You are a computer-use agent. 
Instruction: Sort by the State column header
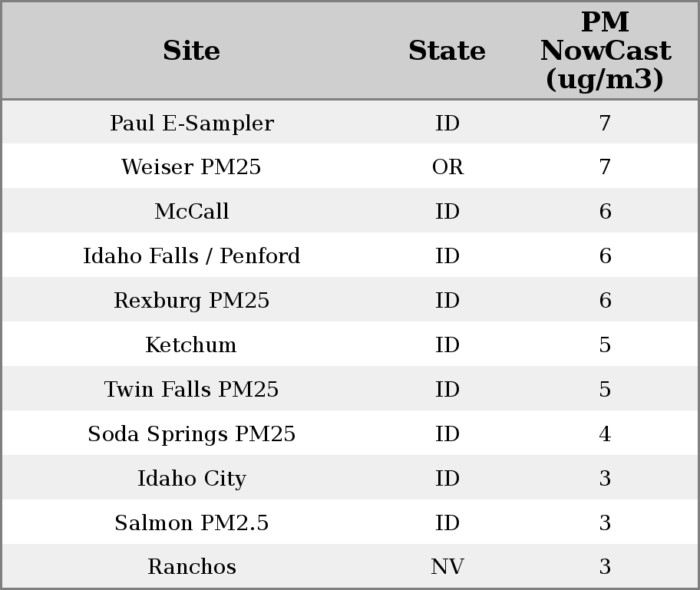click(x=447, y=51)
